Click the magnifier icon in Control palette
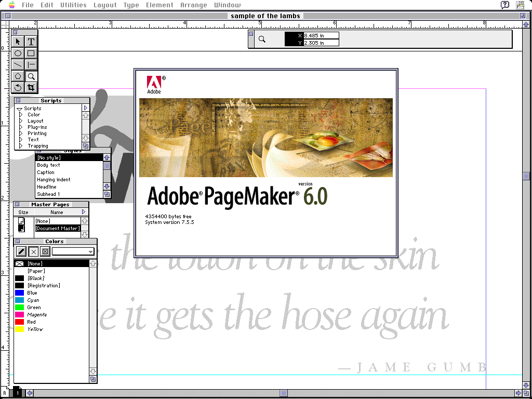 [x=262, y=39]
